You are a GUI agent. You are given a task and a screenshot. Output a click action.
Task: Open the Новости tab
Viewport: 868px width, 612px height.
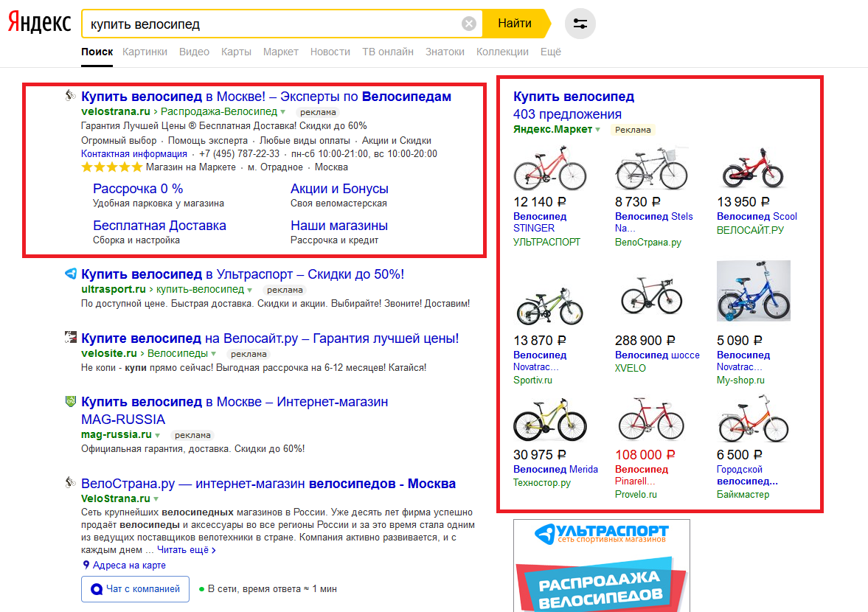[x=330, y=52]
